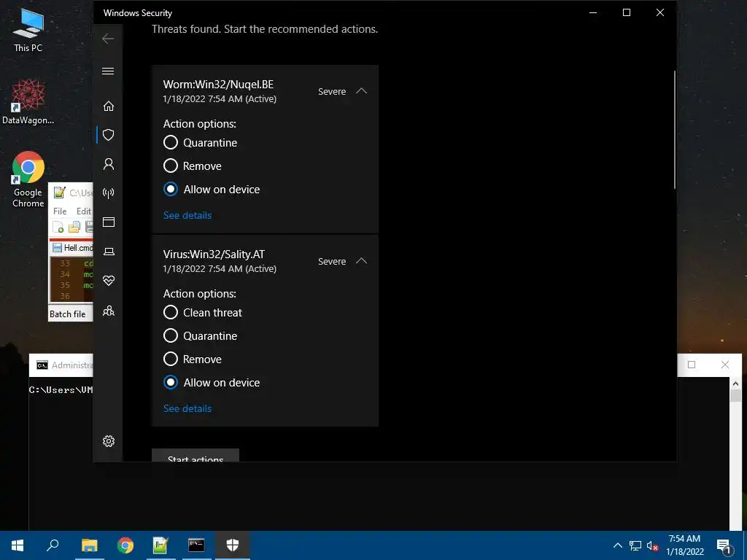Open Device performance & health heart icon
This screenshot has height=560, width=747.
pos(109,281)
